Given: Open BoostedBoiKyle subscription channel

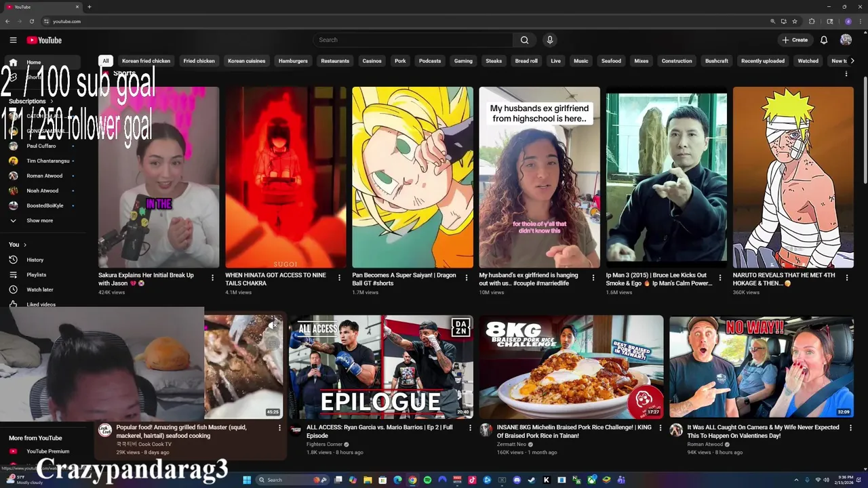Looking at the screenshot, I should 45,205.
